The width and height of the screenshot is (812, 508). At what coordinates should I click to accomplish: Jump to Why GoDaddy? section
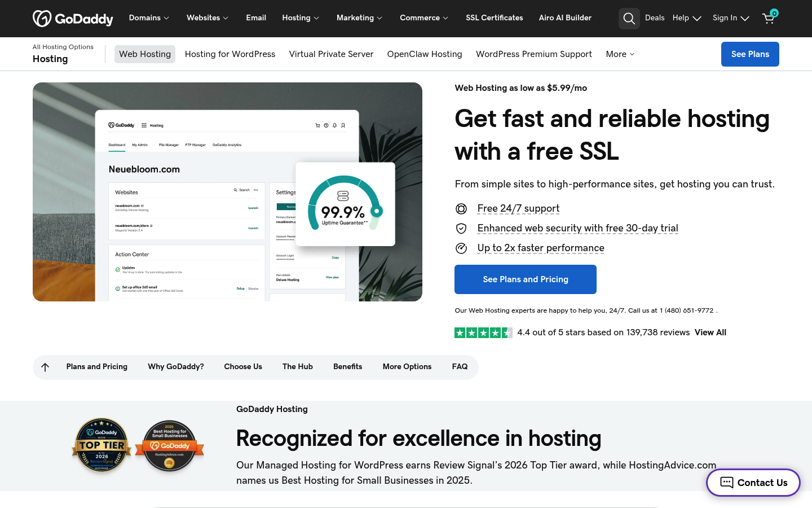(176, 367)
